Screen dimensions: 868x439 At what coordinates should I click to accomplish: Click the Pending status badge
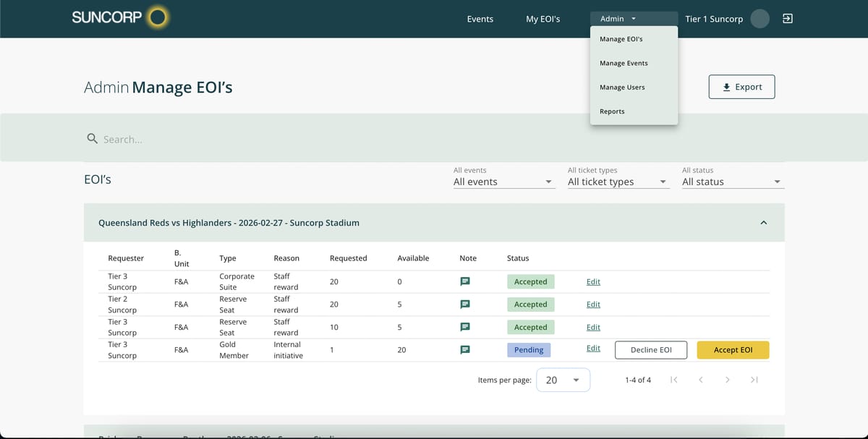click(529, 350)
